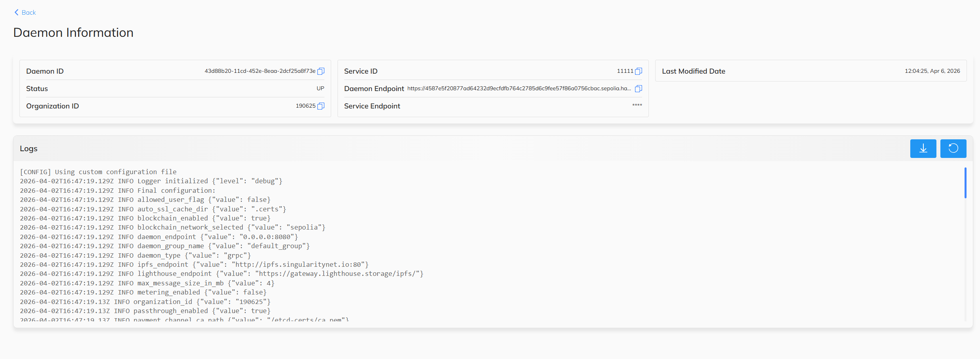
Task: Click the logs scrollbar handle
Action: coord(965,183)
